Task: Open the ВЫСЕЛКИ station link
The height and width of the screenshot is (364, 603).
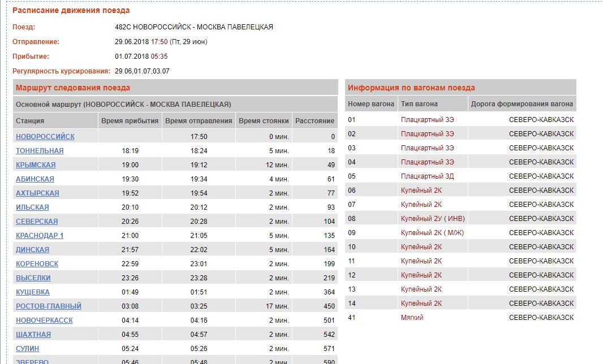Action: [33, 278]
